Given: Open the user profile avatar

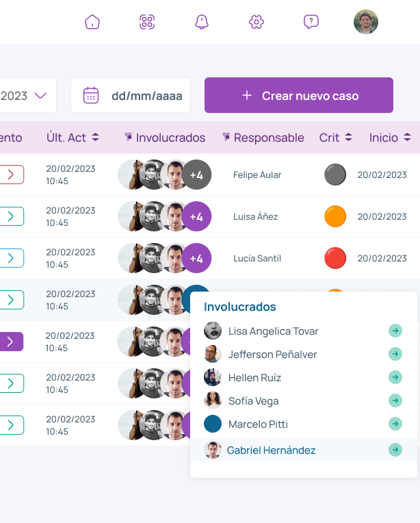Looking at the screenshot, I should pyautogui.click(x=366, y=22).
